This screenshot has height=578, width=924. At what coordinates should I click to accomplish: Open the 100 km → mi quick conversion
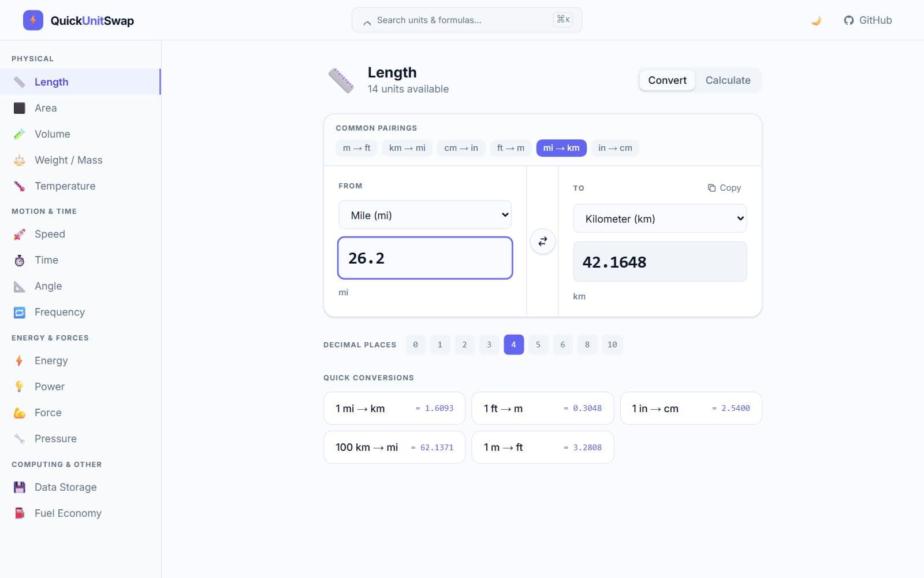click(394, 447)
